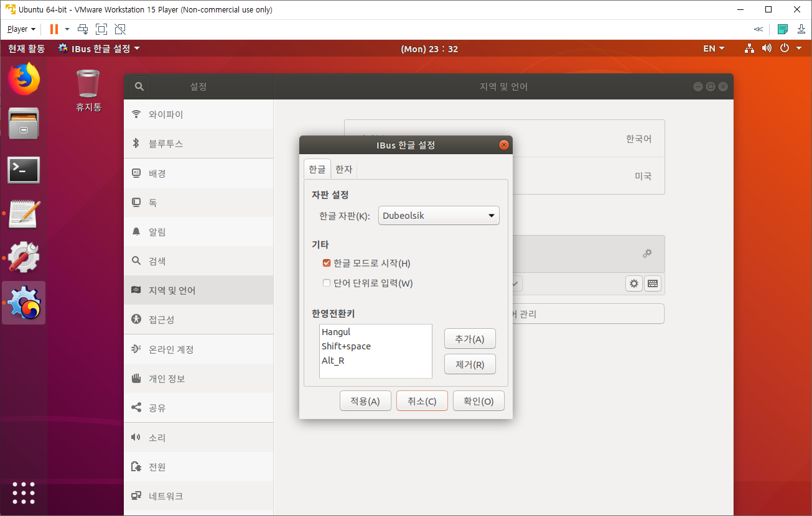
Task: Switch to 한글 tab
Action: 317,169
